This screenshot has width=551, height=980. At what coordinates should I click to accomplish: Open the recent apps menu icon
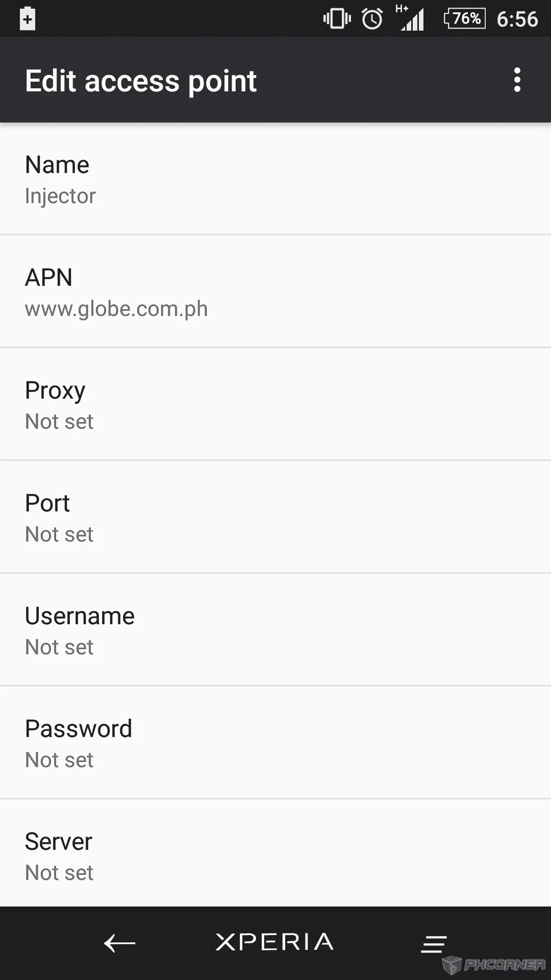434,944
